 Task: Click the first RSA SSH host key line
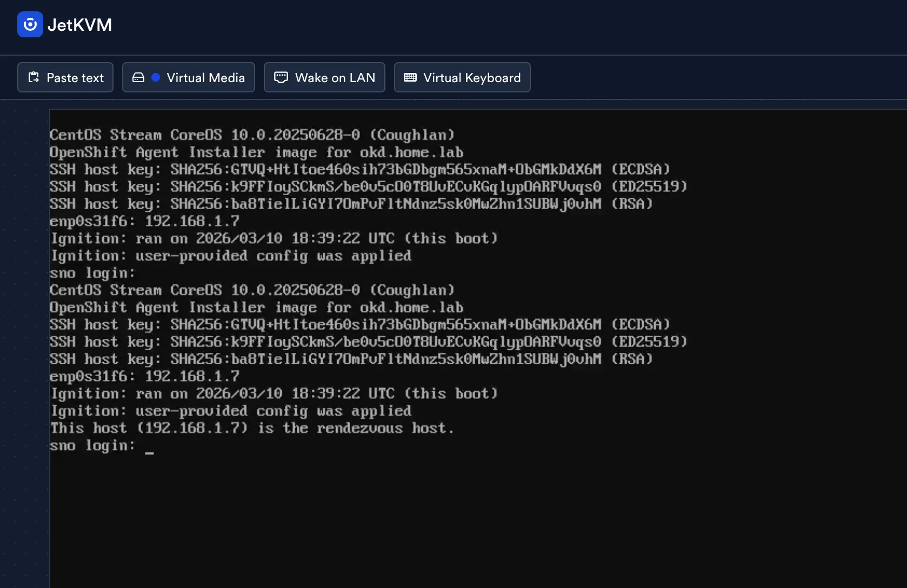tap(351, 204)
